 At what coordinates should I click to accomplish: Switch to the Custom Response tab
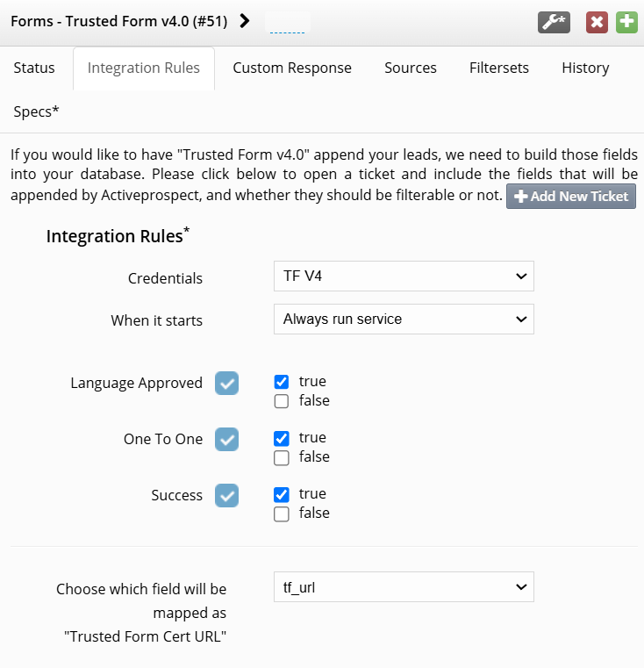click(292, 68)
